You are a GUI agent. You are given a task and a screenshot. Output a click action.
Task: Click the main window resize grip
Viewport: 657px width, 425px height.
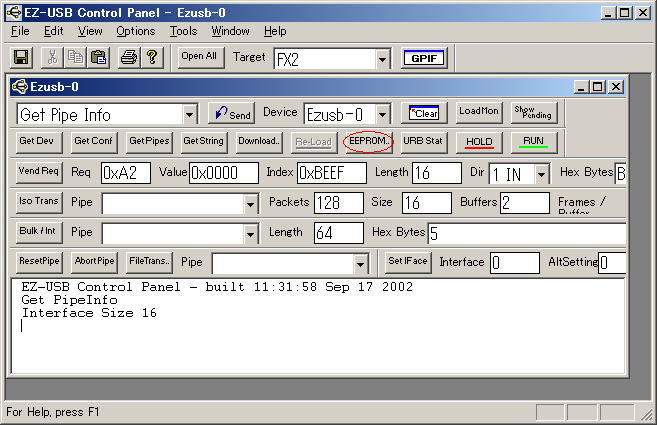(x=647, y=415)
